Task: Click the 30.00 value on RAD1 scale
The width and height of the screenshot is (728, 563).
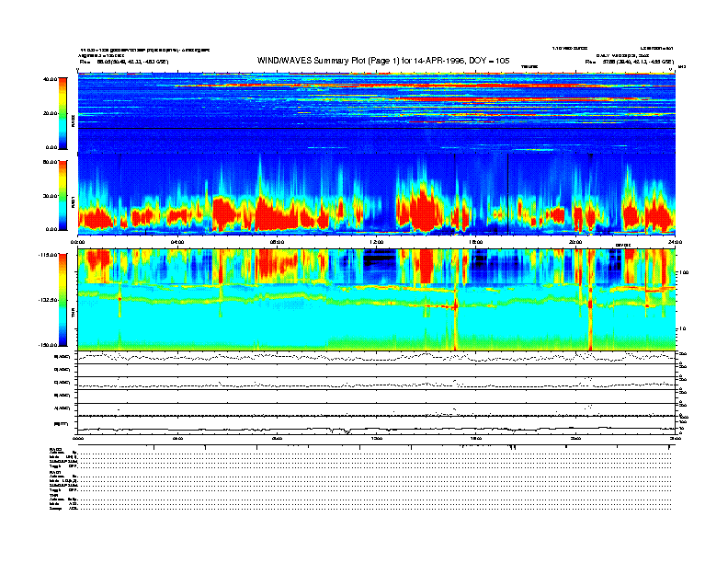Action: pos(50,196)
